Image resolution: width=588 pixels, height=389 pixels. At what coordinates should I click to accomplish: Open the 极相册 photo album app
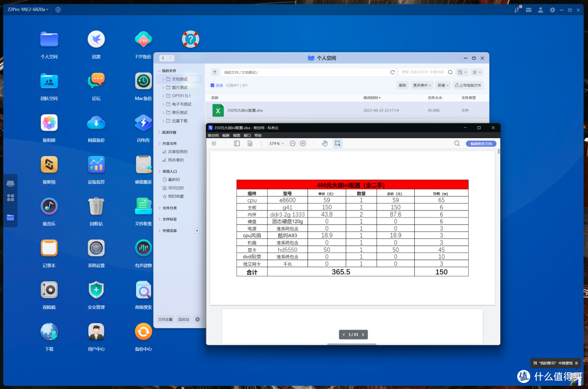coord(49,123)
